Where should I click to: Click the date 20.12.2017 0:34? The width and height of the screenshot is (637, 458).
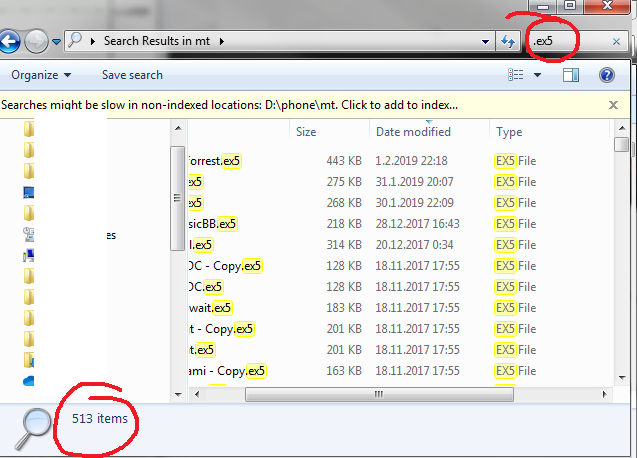pos(414,245)
